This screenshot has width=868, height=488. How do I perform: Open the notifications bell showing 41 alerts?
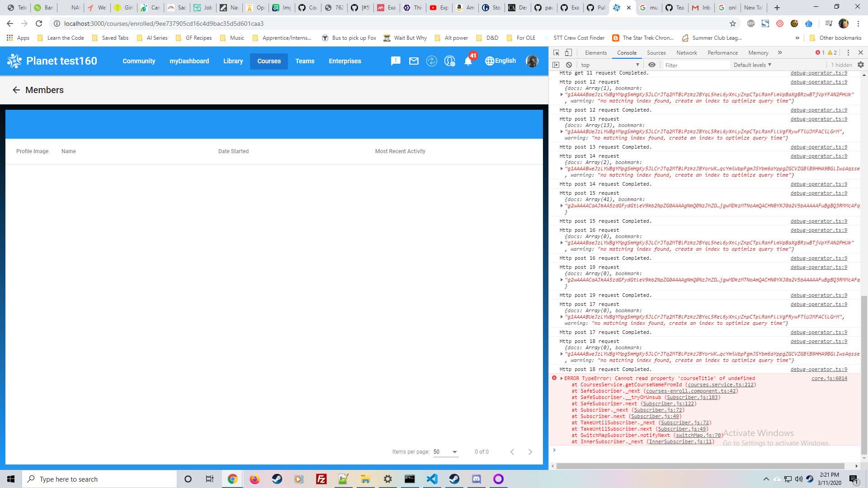click(468, 61)
